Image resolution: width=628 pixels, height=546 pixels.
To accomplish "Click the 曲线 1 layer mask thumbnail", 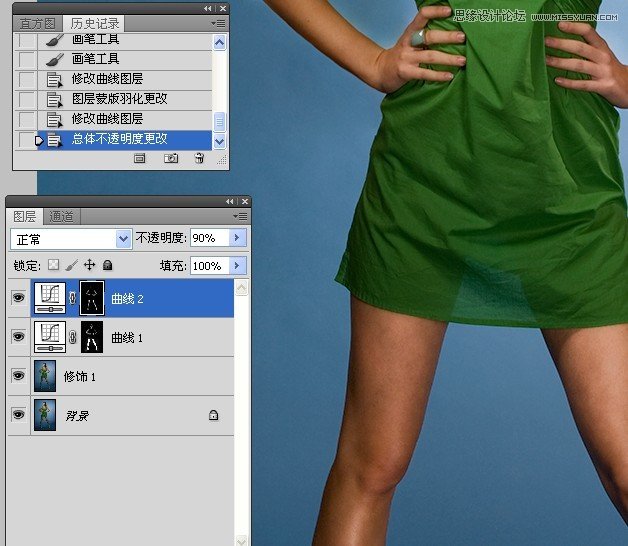I will click(91, 337).
